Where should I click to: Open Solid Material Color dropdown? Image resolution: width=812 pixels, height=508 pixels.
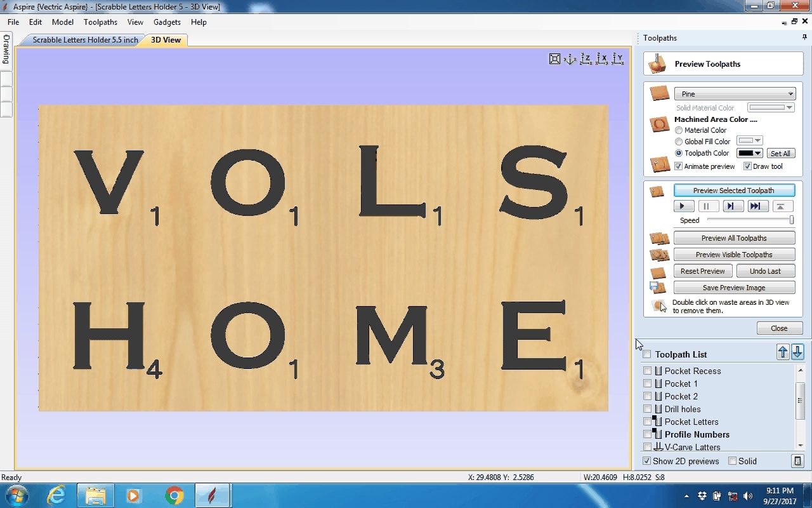[x=771, y=108]
